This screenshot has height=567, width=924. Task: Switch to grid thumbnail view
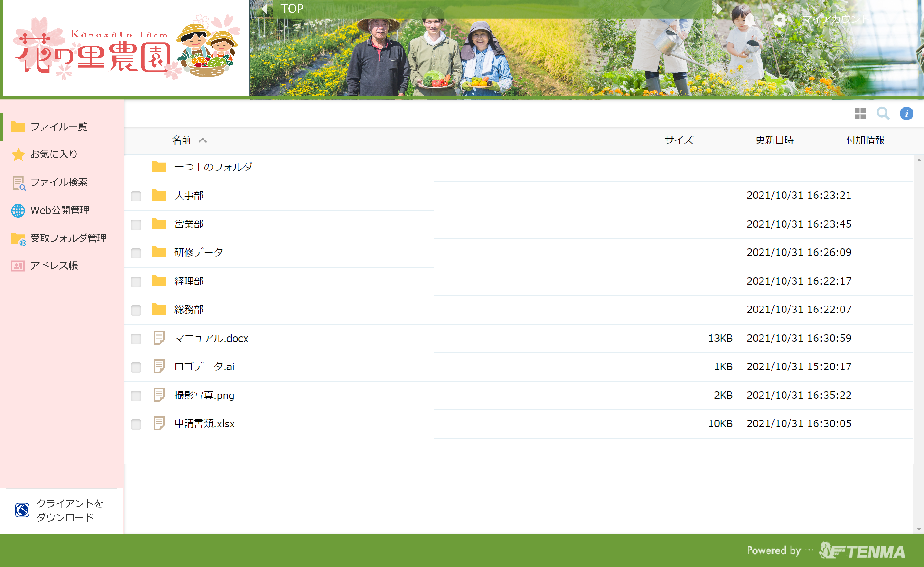pos(860,114)
